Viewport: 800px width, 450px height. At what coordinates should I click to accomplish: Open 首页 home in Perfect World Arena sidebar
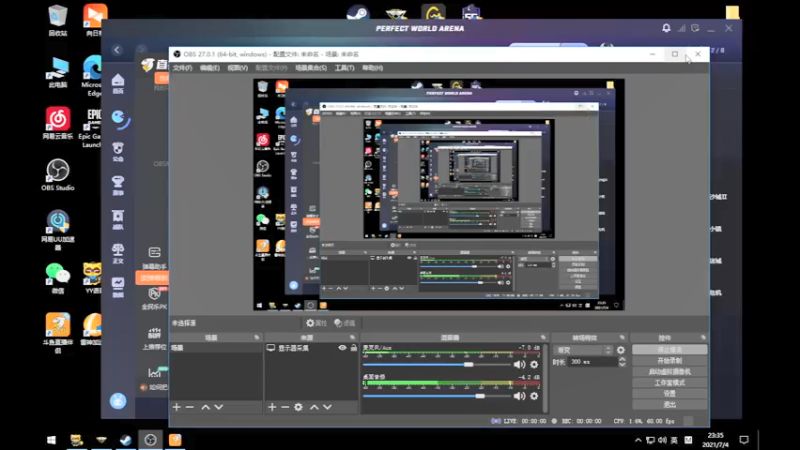[118, 83]
